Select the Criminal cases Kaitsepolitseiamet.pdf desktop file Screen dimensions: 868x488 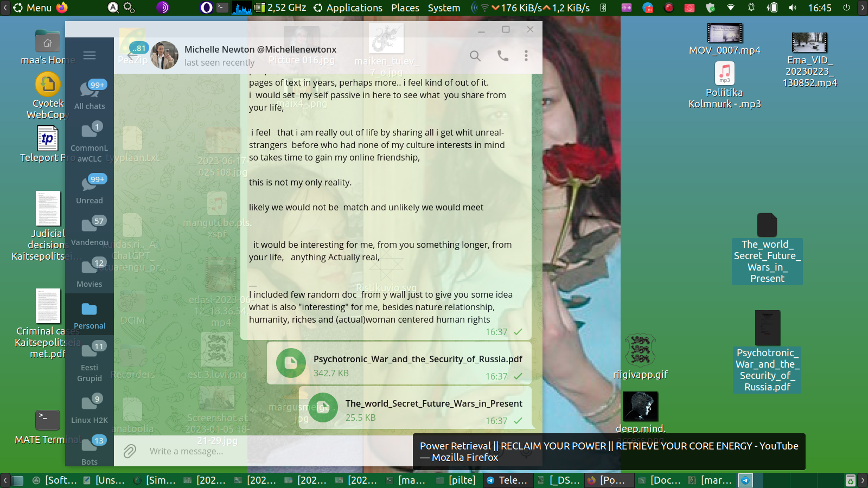(48, 324)
